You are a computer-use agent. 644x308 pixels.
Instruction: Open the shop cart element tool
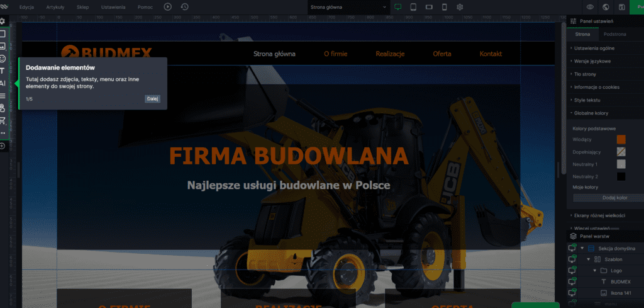(3, 120)
